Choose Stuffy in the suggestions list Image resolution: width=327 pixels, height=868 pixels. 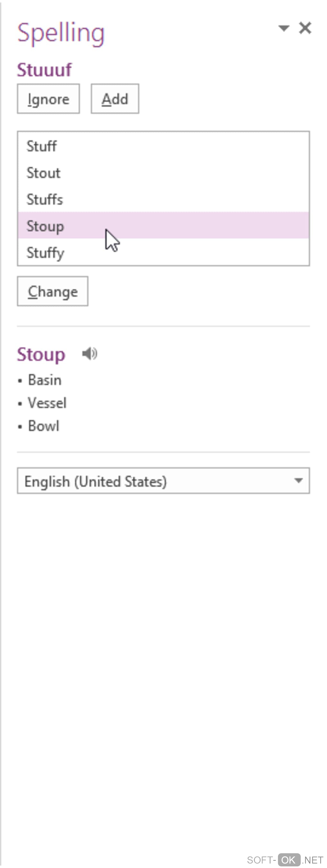pos(45,253)
